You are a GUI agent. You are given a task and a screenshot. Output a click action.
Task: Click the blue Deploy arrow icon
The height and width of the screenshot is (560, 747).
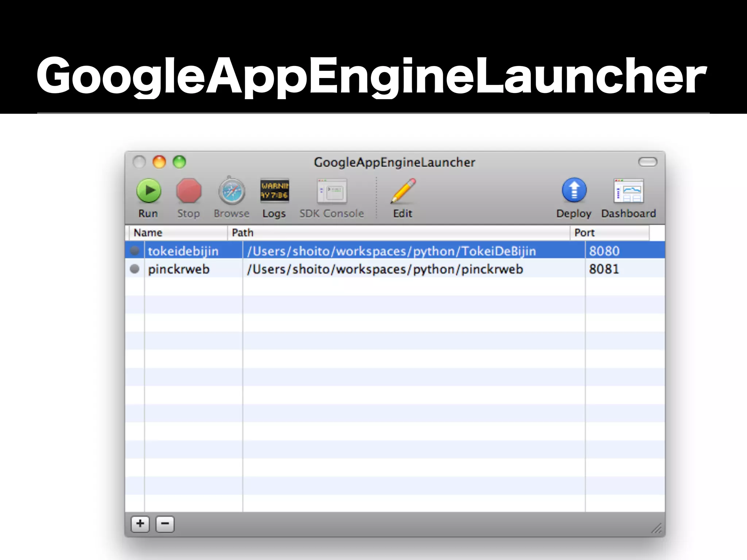[x=574, y=190]
